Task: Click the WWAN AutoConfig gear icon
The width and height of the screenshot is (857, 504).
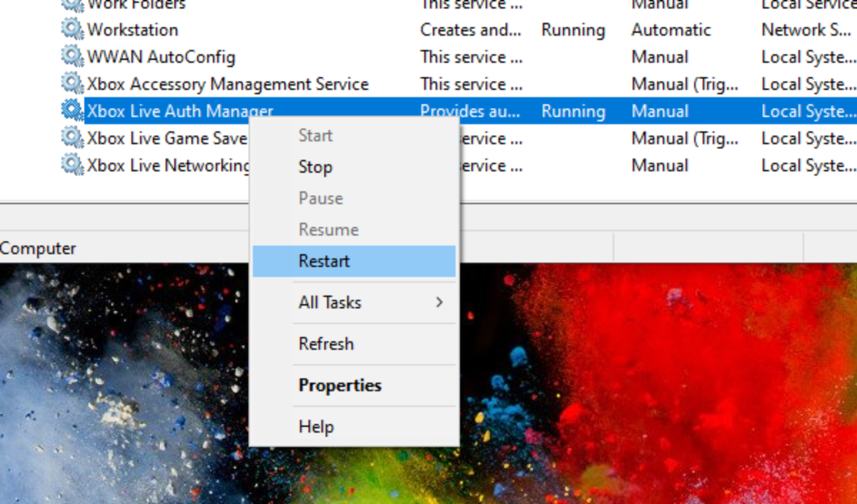Action: (71, 56)
